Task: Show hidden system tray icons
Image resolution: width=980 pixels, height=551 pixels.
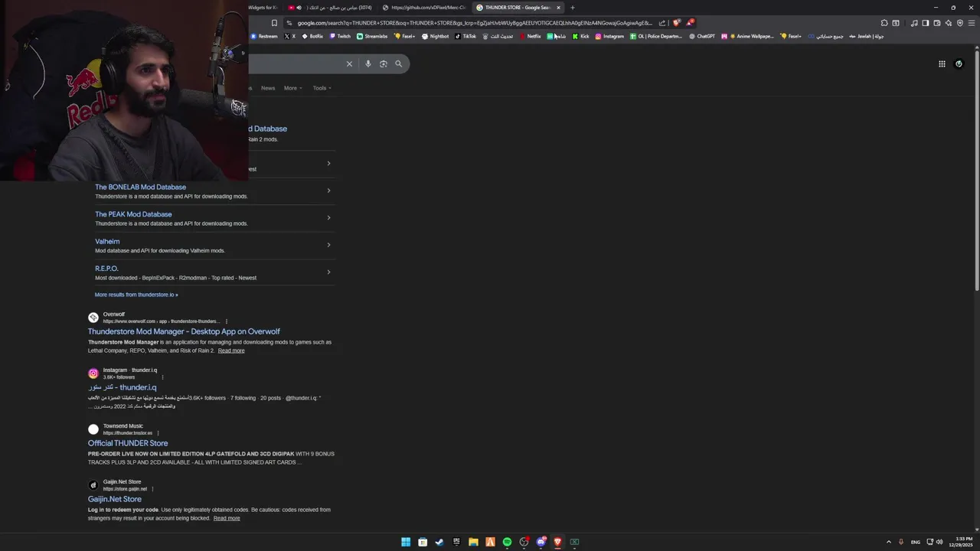Action: (889, 542)
